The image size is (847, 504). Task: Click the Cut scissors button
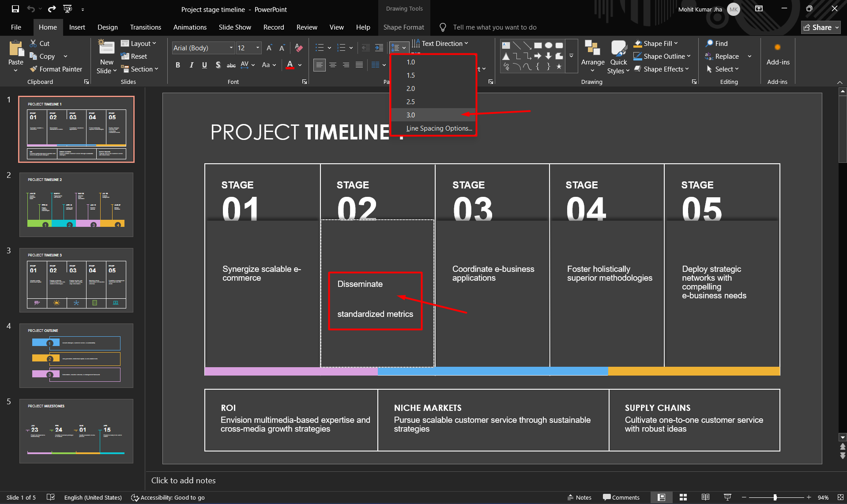40,43
